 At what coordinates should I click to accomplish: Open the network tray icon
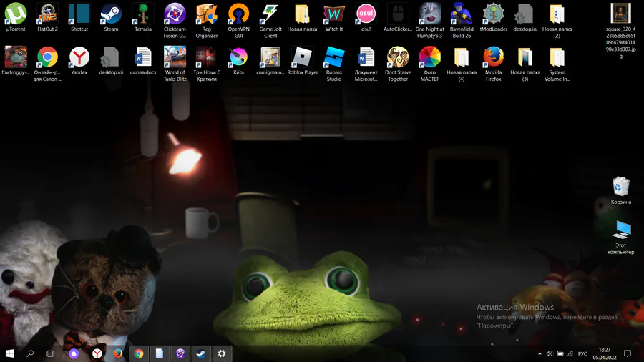(570, 353)
